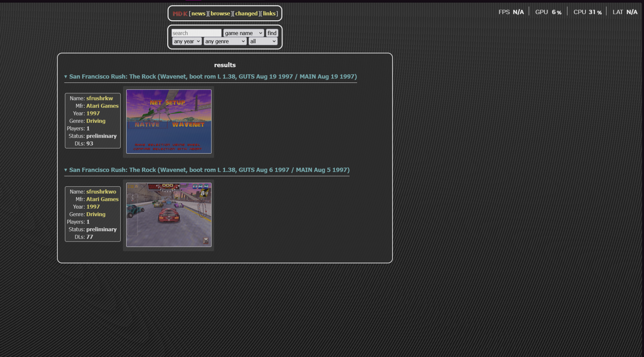Image resolution: width=644 pixels, height=357 pixels.
Task: Open the links page
Action: pyautogui.click(x=269, y=14)
